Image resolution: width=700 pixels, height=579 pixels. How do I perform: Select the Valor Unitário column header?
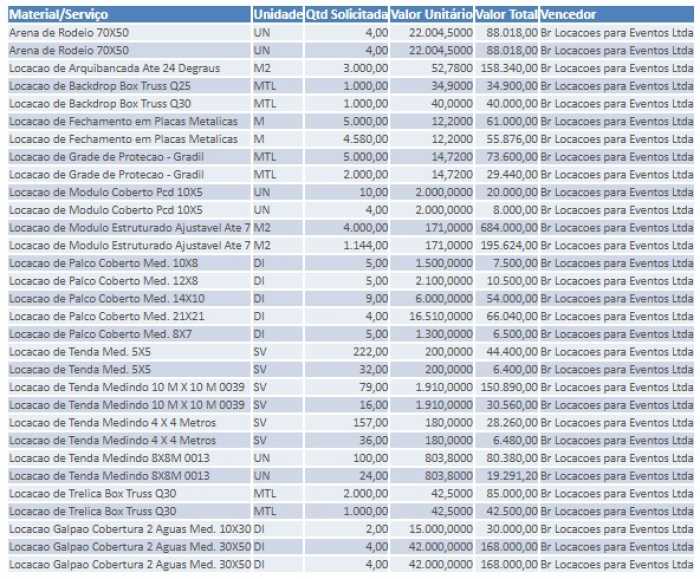[x=432, y=15]
